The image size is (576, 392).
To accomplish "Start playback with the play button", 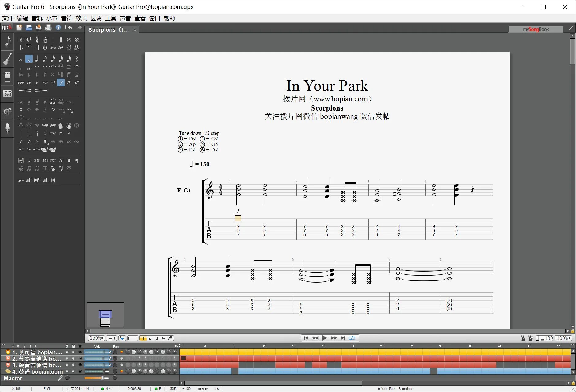I will 324,338.
